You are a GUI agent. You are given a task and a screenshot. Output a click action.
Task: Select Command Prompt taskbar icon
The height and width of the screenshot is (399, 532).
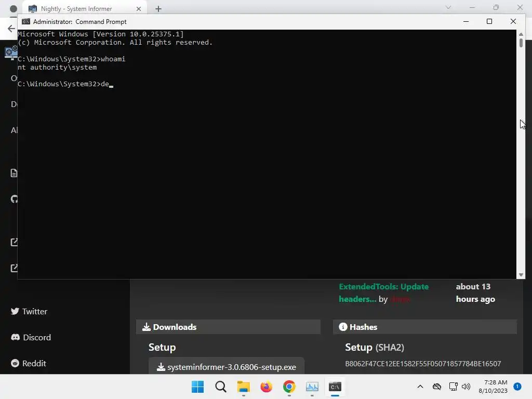point(335,387)
